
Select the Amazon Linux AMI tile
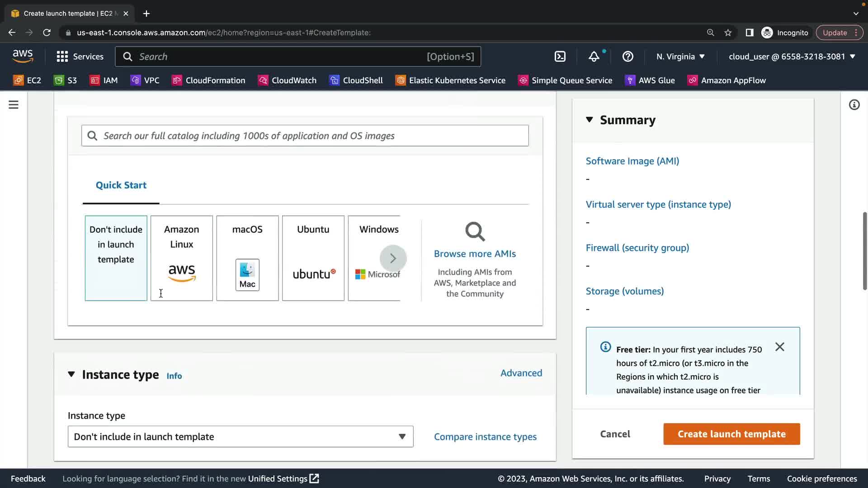point(181,258)
